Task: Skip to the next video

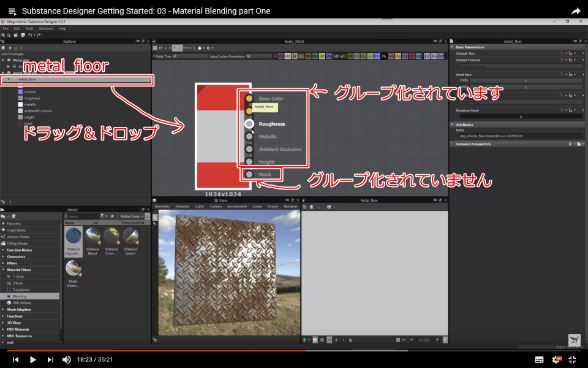Action: click(x=50, y=360)
